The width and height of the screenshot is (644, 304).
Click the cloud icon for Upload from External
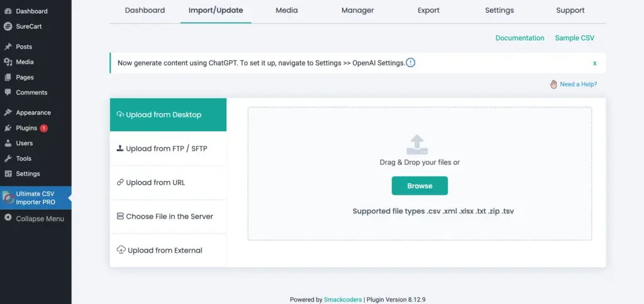121,250
